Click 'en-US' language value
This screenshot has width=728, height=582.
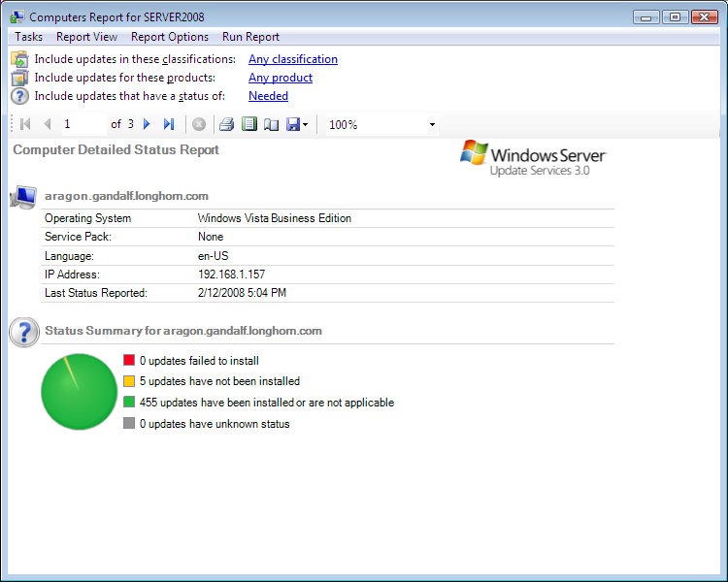pyautogui.click(x=214, y=256)
